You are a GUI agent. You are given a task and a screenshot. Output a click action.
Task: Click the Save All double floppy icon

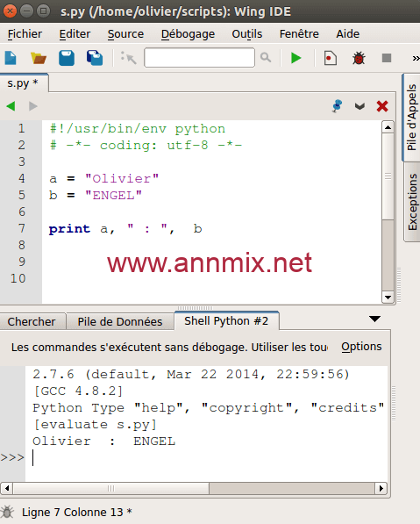95,58
